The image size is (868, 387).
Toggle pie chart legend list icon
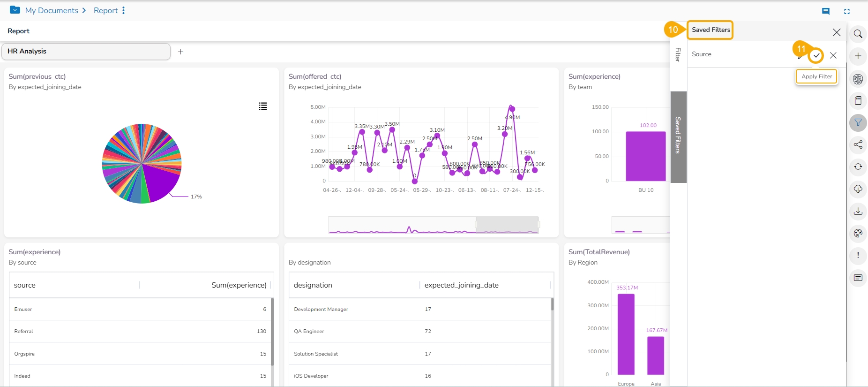(263, 106)
